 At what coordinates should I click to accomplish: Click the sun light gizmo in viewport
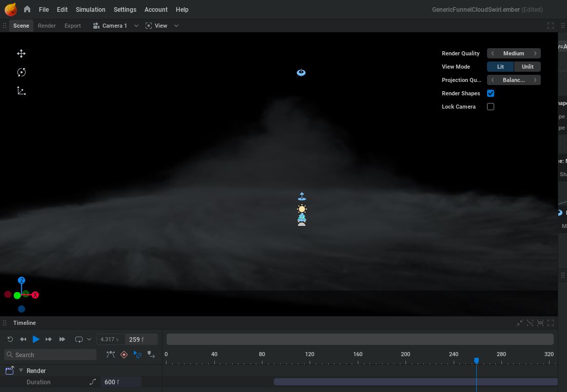(301, 209)
